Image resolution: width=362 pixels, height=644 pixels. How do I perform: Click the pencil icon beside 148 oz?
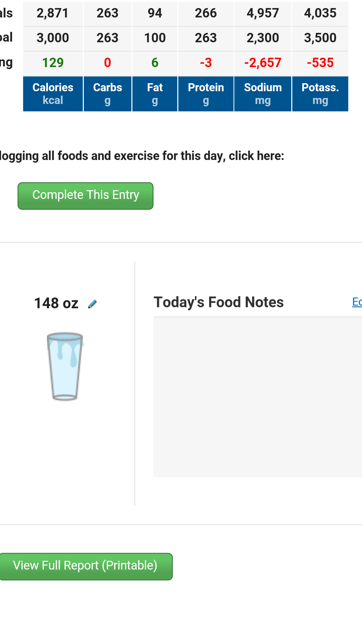[92, 304]
